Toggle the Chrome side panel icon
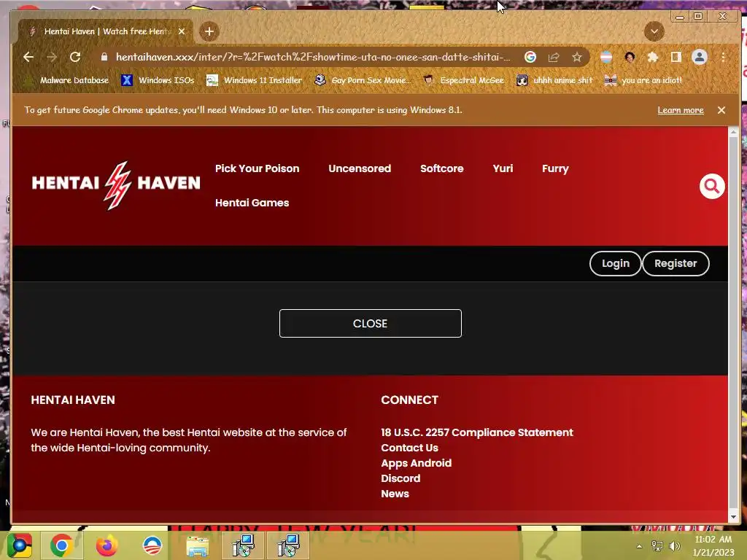This screenshot has height=560, width=747. pyautogui.click(x=676, y=57)
